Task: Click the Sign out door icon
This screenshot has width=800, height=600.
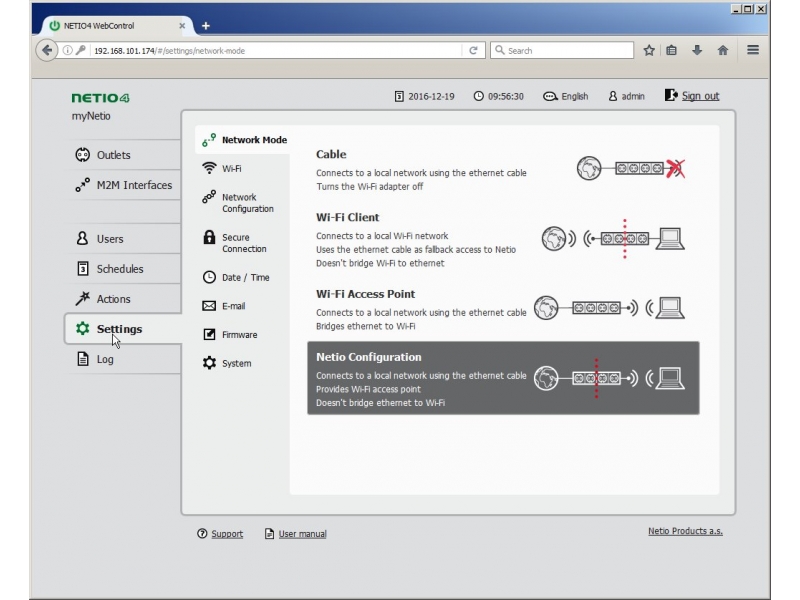Action: [671, 95]
